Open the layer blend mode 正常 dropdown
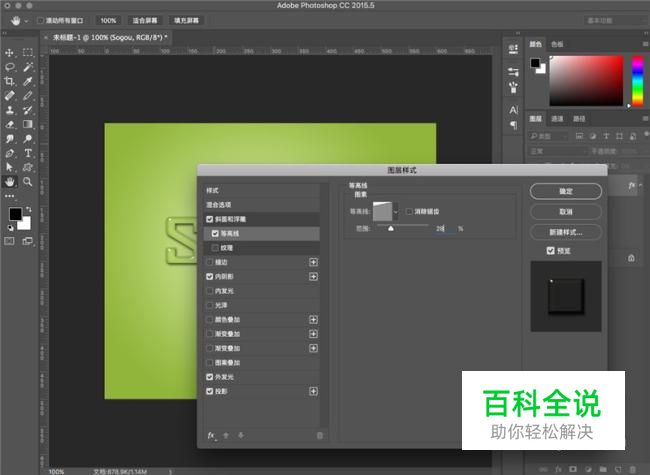650x475 pixels. click(558, 151)
